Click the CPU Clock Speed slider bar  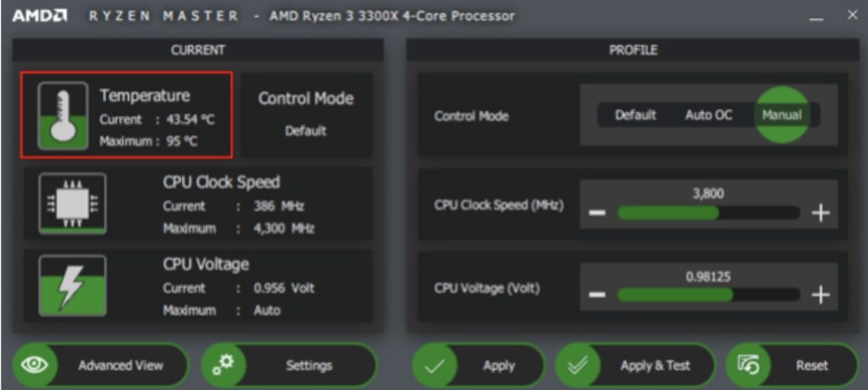(x=707, y=213)
